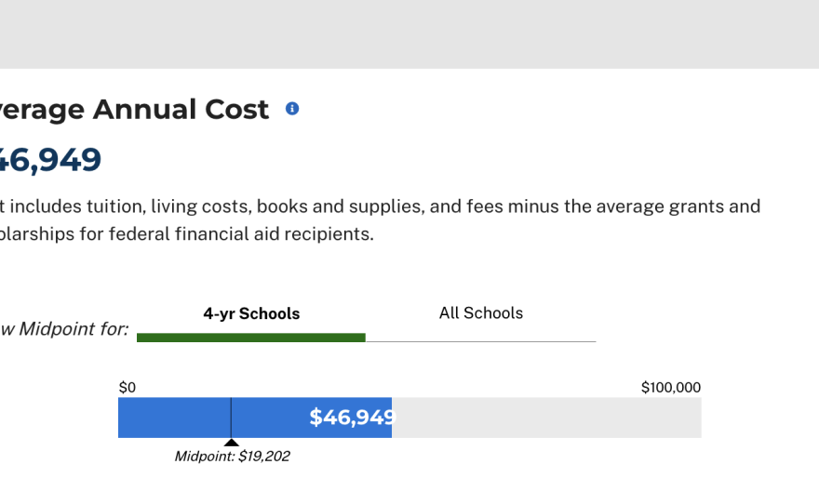
Task: Click the gray banner at the page top
Action: [x=409, y=34]
